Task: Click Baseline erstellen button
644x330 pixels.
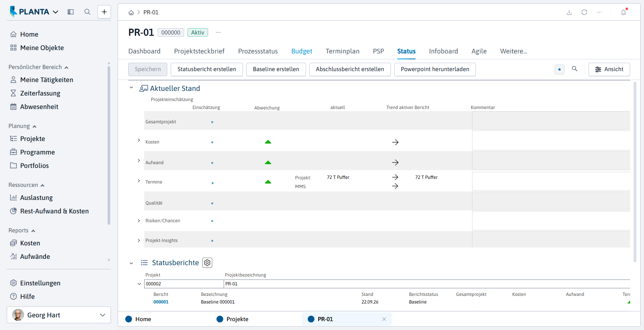Action: click(x=276, y=69)
